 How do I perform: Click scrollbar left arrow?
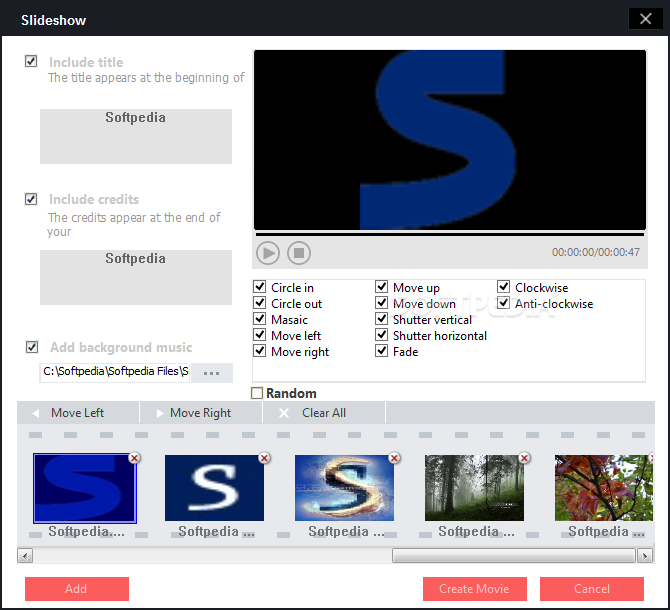point(25,556)
